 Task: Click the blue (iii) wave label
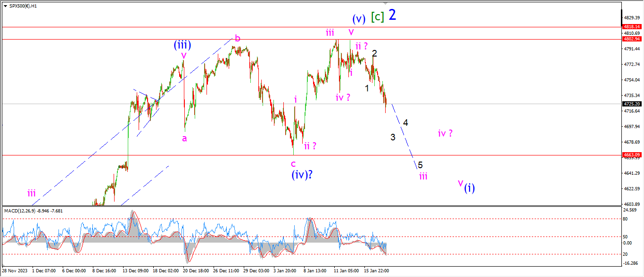182,45
